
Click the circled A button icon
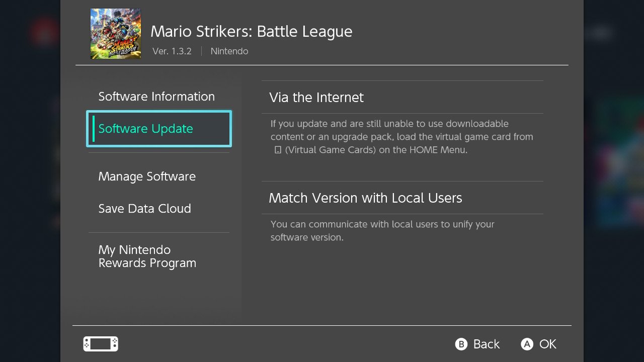pyautogui.click(x=527, y=344)
